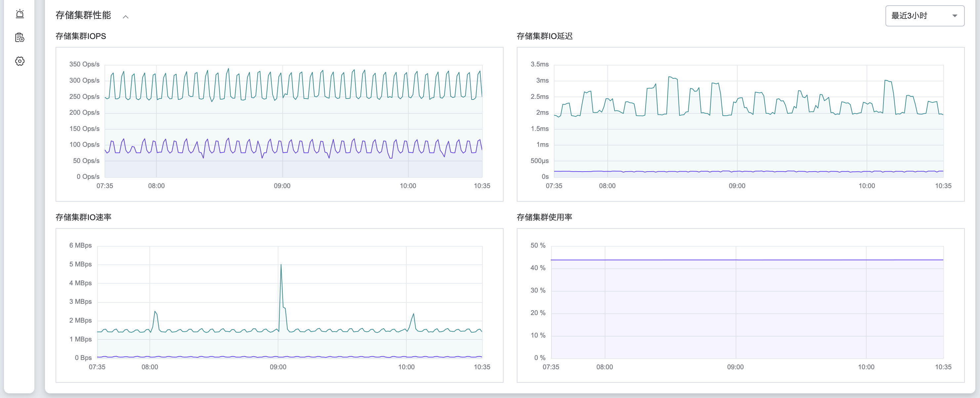Open the settings gear sidebar icon

20,61
